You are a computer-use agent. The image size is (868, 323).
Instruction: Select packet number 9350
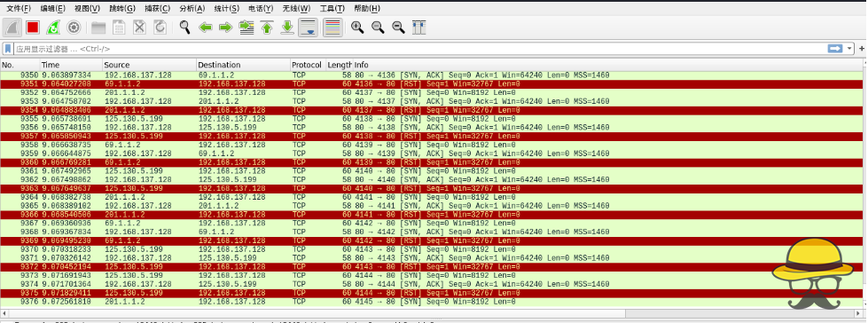pos(432,75)
